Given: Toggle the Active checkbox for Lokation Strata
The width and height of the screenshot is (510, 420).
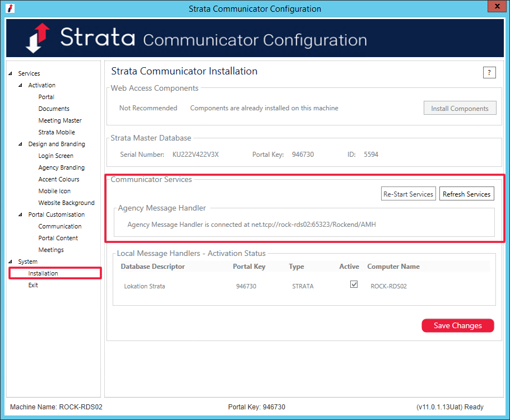Looking at the screenshot, I should coord(354,284).
